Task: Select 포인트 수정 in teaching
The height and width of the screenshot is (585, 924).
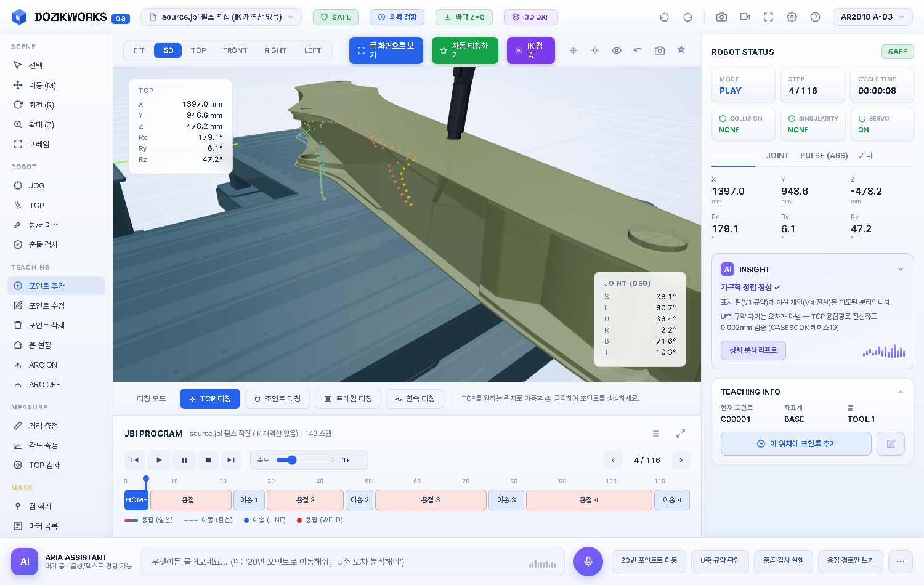Action: click(x=56, y=305)
